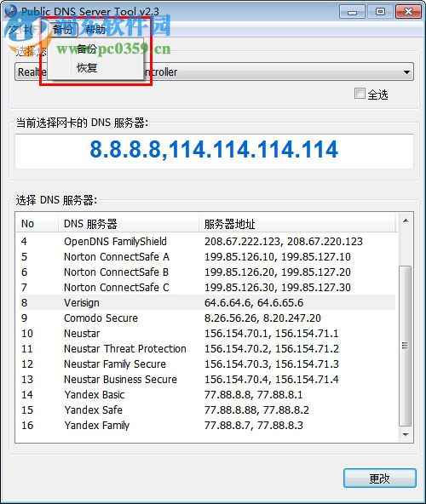The width and height of the screenshot is (426, 504).
Task: Select the Yandex Family row
Action: [x=207, y=426]
